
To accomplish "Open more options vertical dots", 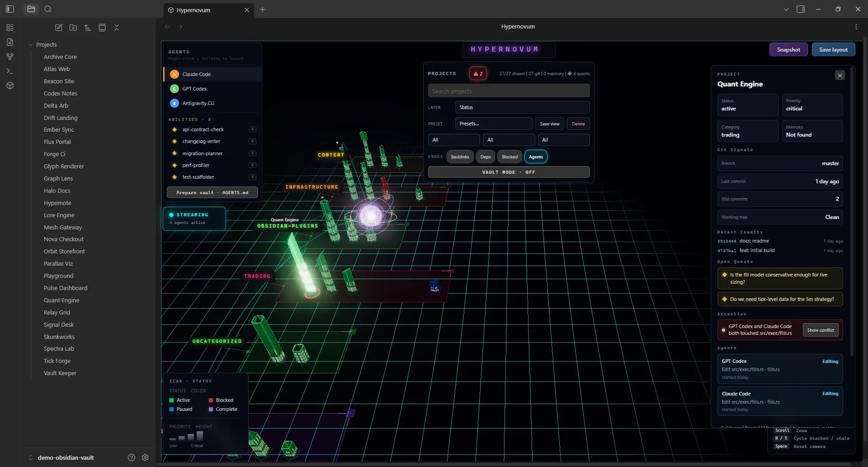I will click(856, 27).
